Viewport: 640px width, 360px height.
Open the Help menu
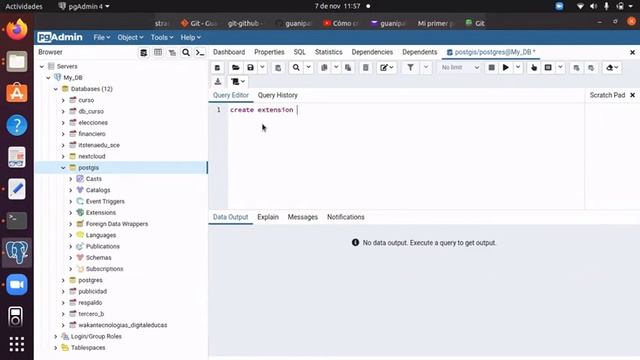[x=191, y=38]
